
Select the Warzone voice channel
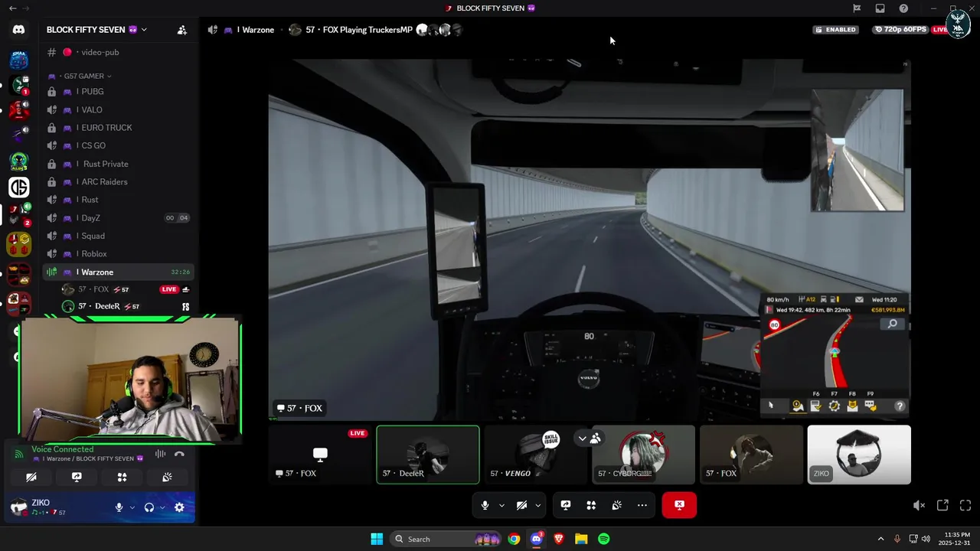(119, 272)
